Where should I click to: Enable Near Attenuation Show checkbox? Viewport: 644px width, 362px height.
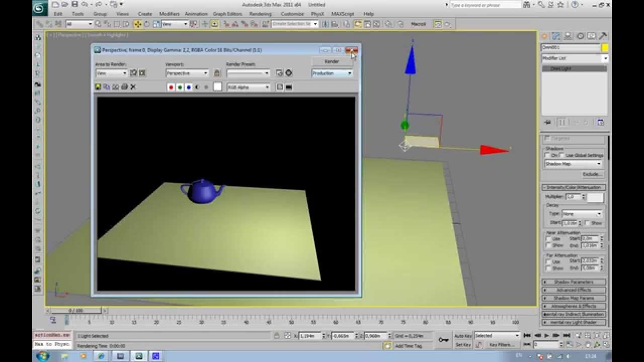pos(548,246)
